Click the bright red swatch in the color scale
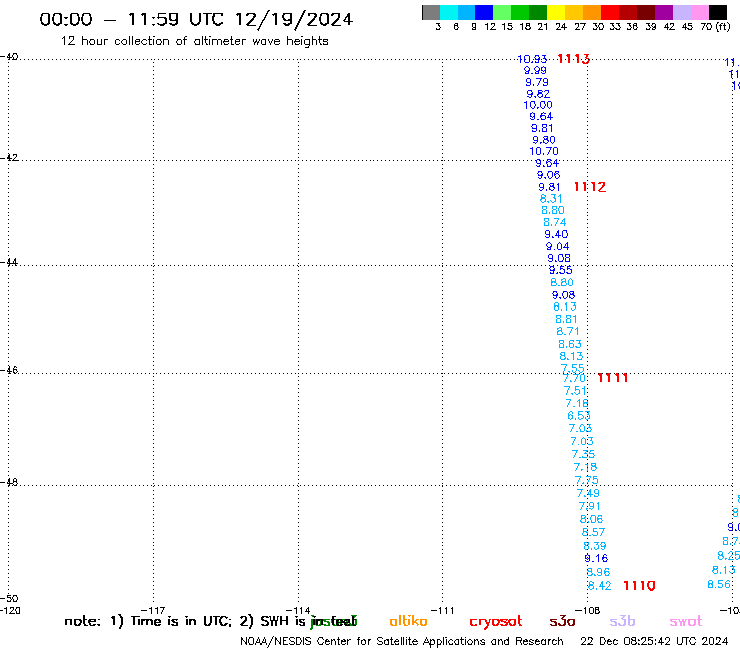 pos(610,12)
